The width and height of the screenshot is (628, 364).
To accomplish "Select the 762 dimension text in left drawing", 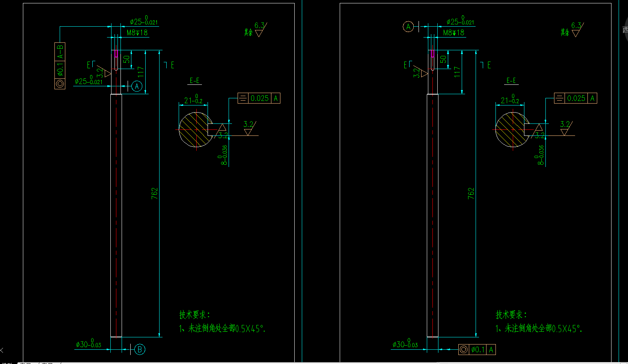I will (155, 193).
